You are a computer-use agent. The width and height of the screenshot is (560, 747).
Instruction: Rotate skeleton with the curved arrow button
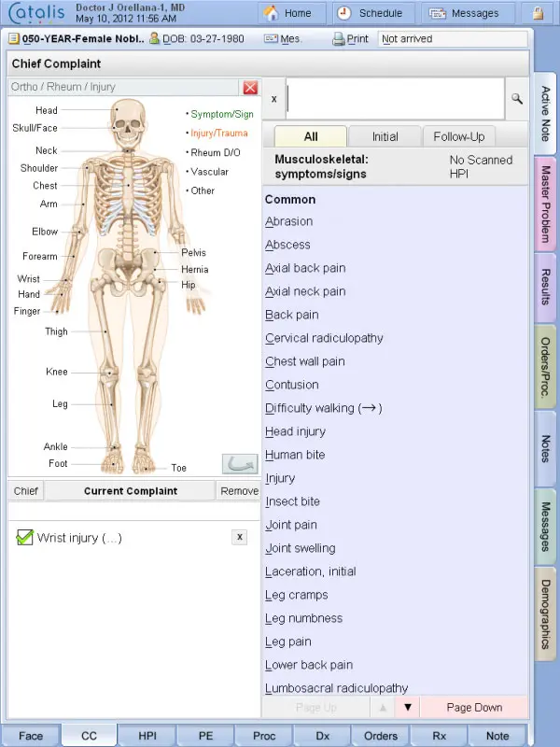pos(240,463)
